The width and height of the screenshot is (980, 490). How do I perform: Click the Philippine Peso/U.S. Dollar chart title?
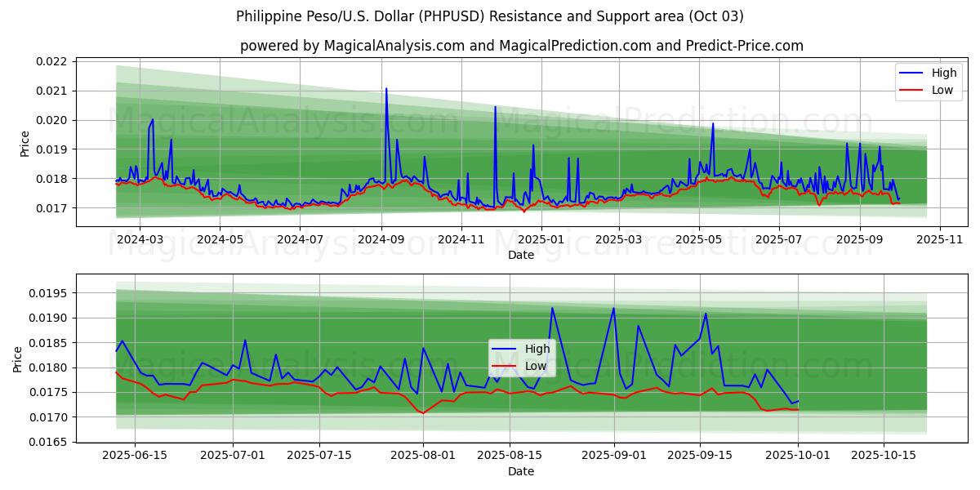point(489,16)
